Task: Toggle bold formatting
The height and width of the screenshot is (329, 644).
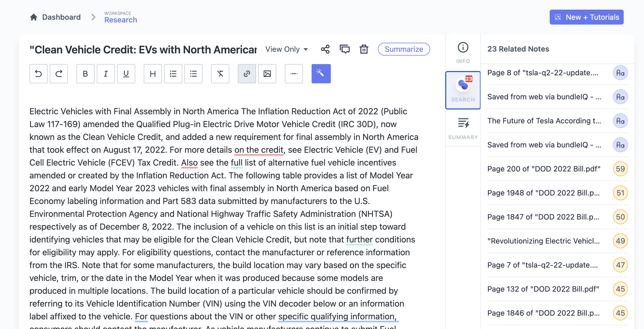Action: coord(86,74)
